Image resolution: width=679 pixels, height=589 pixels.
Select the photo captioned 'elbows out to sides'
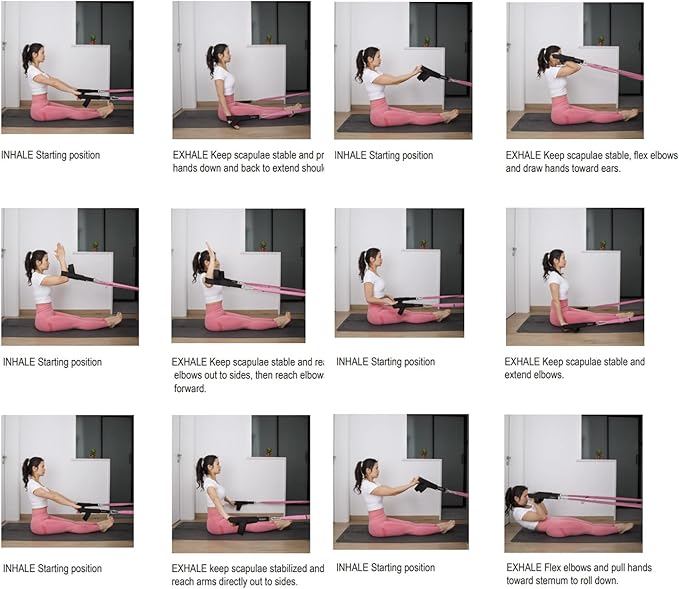point(238,276)
